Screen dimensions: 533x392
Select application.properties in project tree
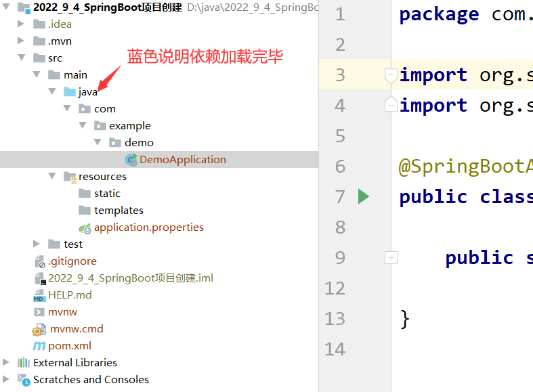click(149, 227)
